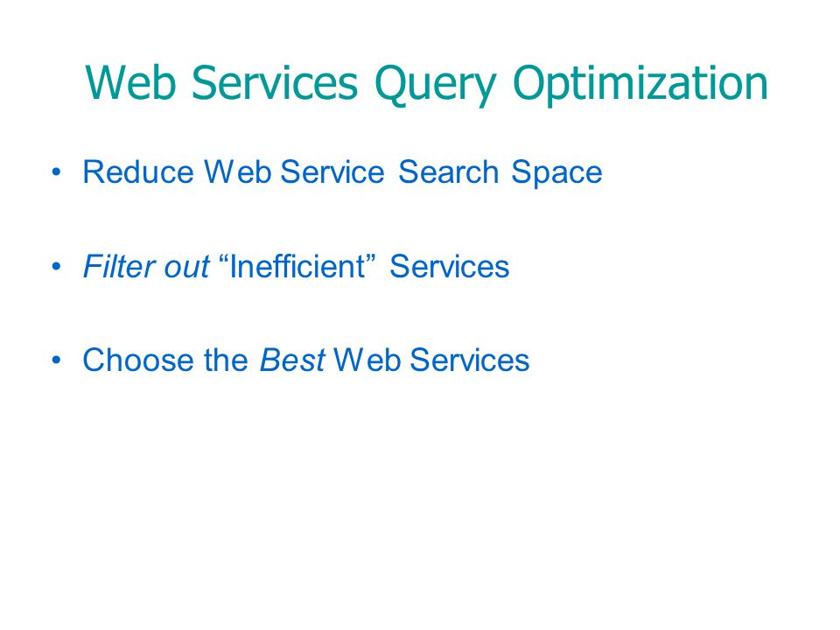Image resolution: width=840 pixels, height=630 pixels.
Task: Select the third bullet point marker
Action: click(56, 360)
